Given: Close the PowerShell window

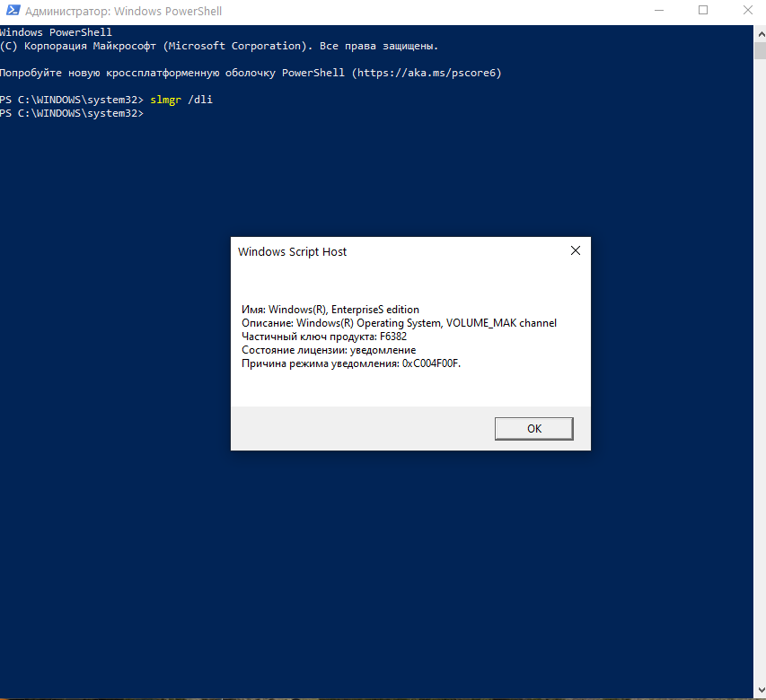Looking at the screenshot, I should [747, 10].
